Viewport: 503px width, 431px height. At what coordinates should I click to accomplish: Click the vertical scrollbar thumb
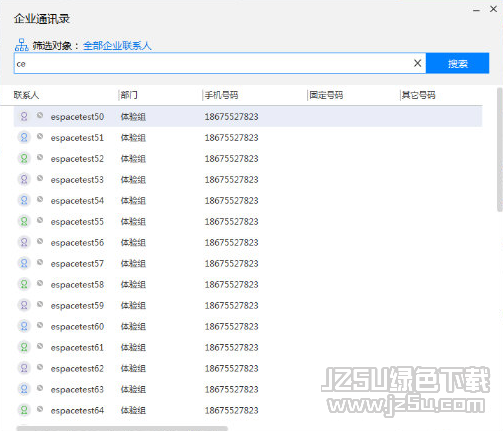click(x=499, y=149)
